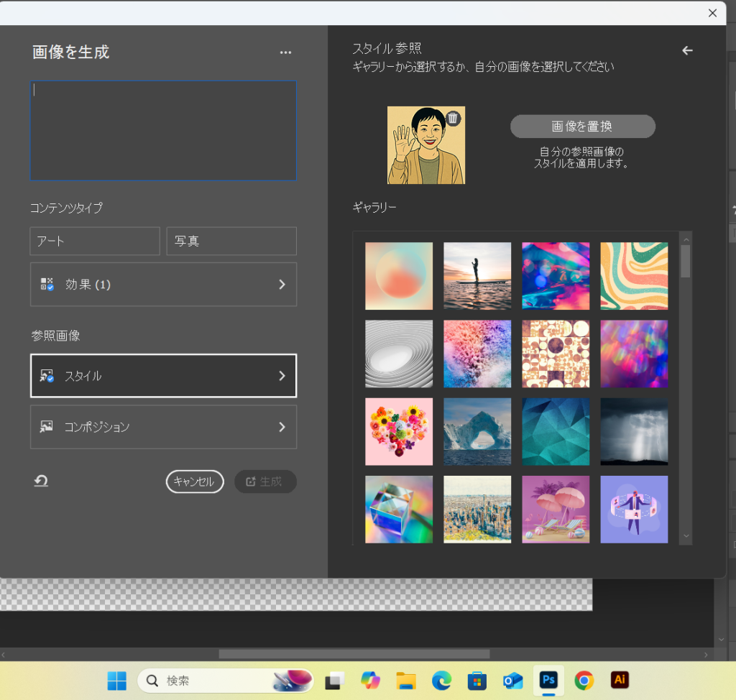The width and height of the screenshot is (736, 700).
Task: Click the trash icon on reference image
Action: [x=452, y=118]
